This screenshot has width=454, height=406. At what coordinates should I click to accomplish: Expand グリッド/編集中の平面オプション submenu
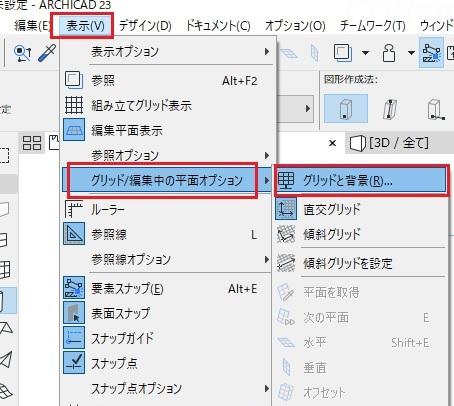click(x=168, y=180)
